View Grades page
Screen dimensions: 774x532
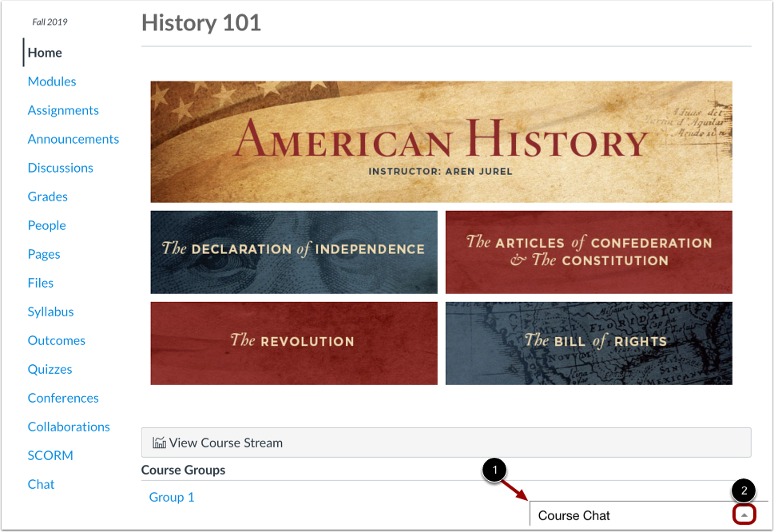[47, 197]
